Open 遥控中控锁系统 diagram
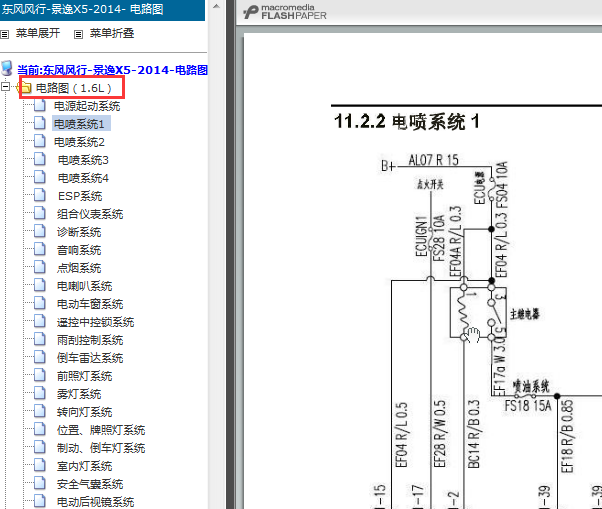This screenshot has width=602, height=509. click(x=95, y=322)
